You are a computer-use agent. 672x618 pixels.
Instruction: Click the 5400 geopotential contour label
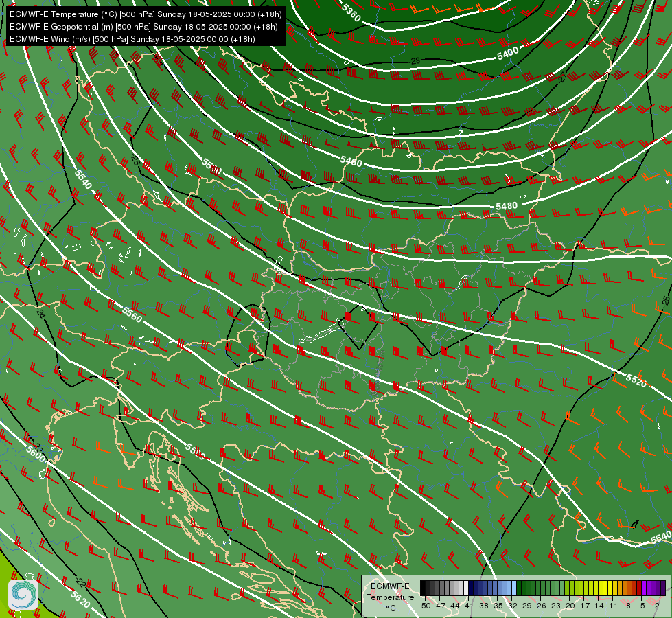[508, 54]
